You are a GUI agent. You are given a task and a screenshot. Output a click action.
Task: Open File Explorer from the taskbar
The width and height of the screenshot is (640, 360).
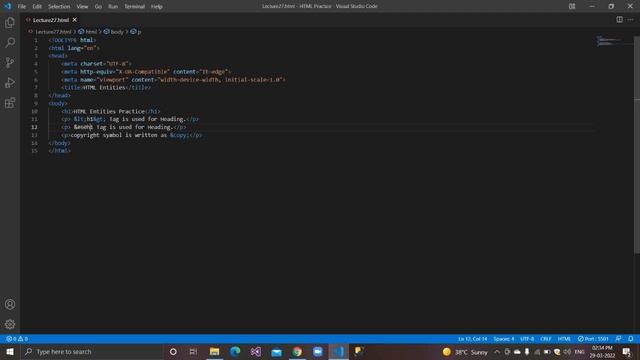coord(214,351)
